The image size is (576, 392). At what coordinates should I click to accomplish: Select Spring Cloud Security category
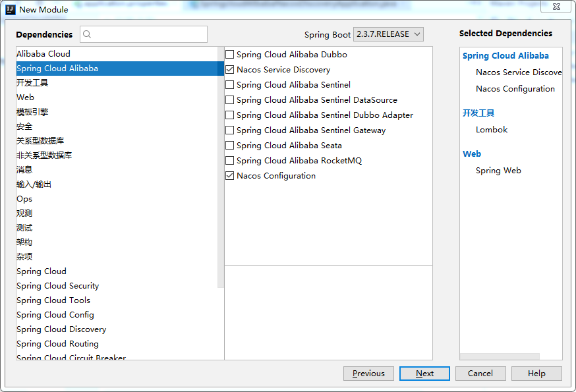[117, 286]
